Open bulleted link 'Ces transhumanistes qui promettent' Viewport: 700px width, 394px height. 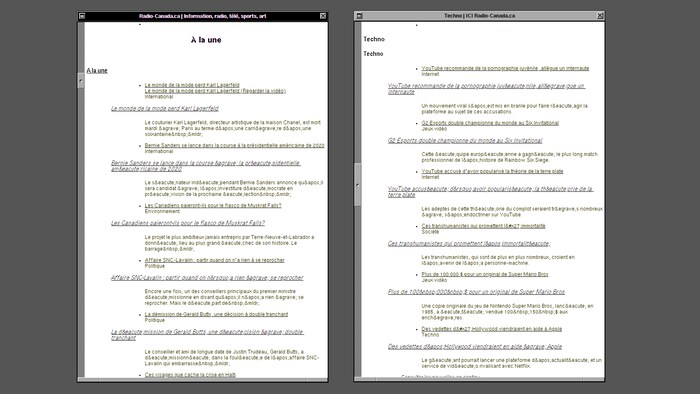483,226
